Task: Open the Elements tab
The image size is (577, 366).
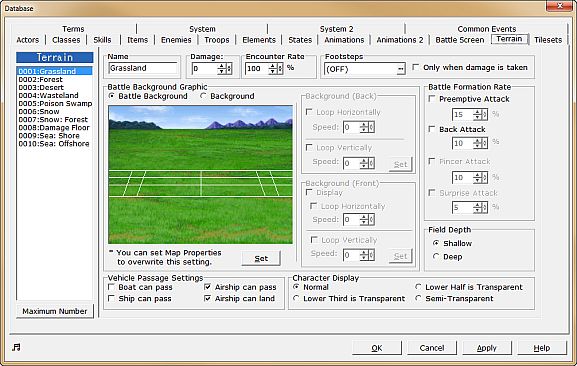Action: pyautogui.click(x=259, y=40)
